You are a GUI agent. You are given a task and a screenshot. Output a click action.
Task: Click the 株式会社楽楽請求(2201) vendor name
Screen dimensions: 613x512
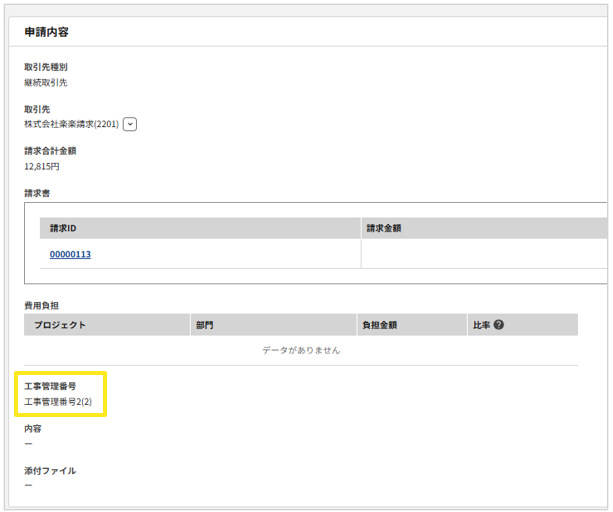(71, 124)
